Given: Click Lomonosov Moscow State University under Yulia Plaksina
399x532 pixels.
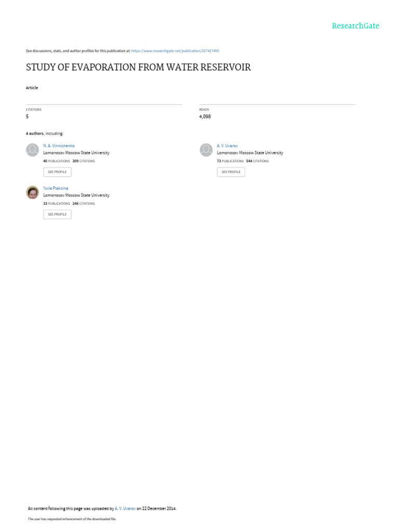Looking at the screenshot, I should [76, 195].
